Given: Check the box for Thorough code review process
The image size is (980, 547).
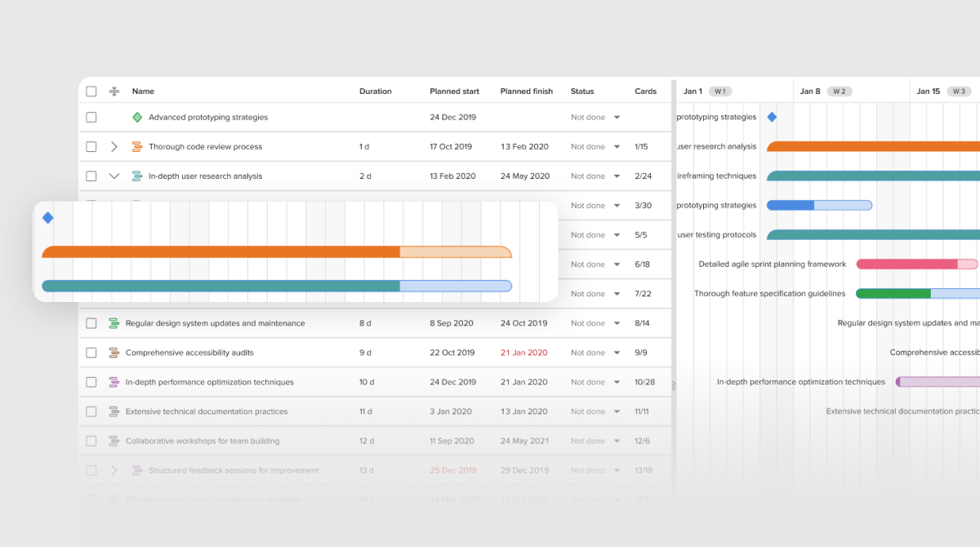Looking at the screenshot, I should pos(91,147).
